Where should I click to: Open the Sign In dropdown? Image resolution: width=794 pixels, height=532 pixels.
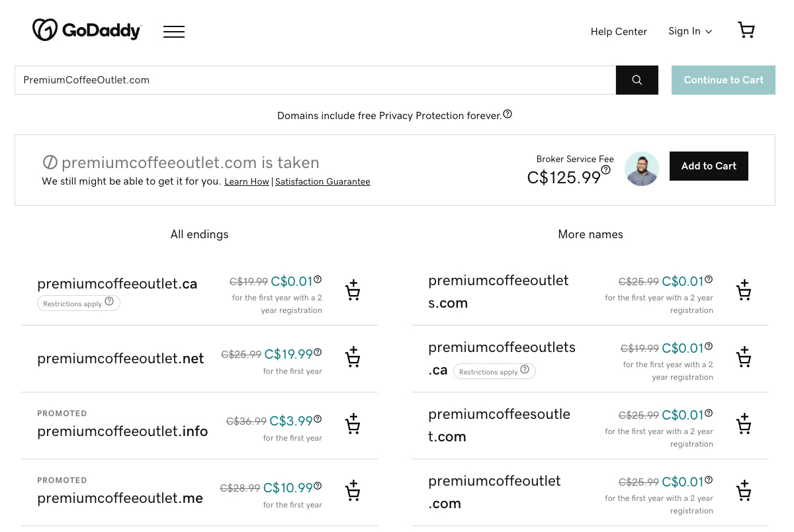(x=690, y=31)
